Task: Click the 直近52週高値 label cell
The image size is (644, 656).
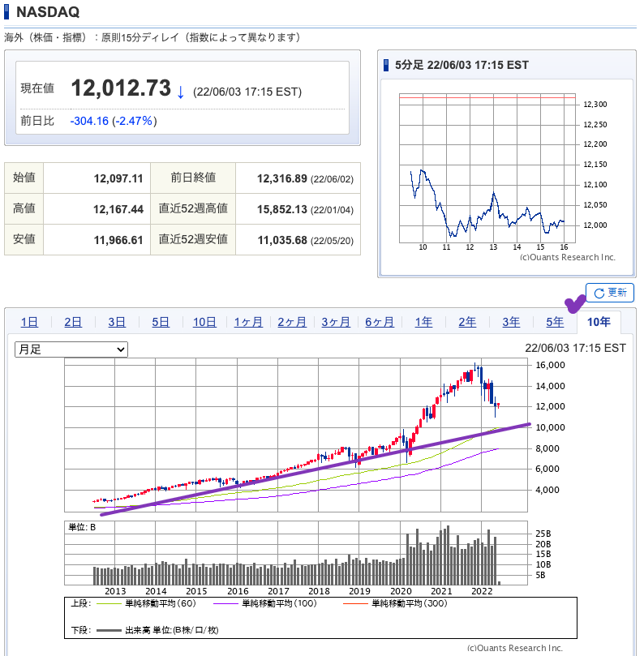Action: [193, 208]
